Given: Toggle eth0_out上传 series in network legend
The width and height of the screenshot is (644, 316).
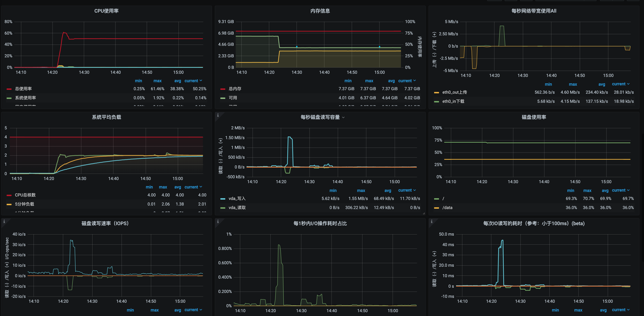Looking at the screenshot, I should click(x=455, y=92).
